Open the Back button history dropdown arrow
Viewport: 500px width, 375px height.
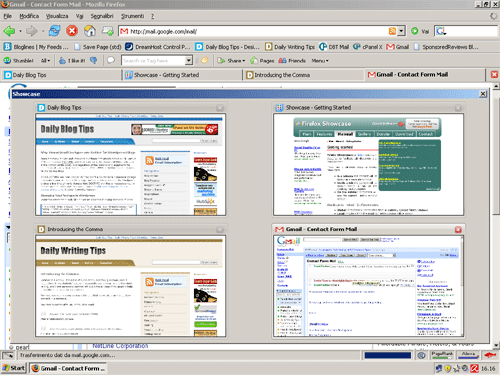coord(20,31)
